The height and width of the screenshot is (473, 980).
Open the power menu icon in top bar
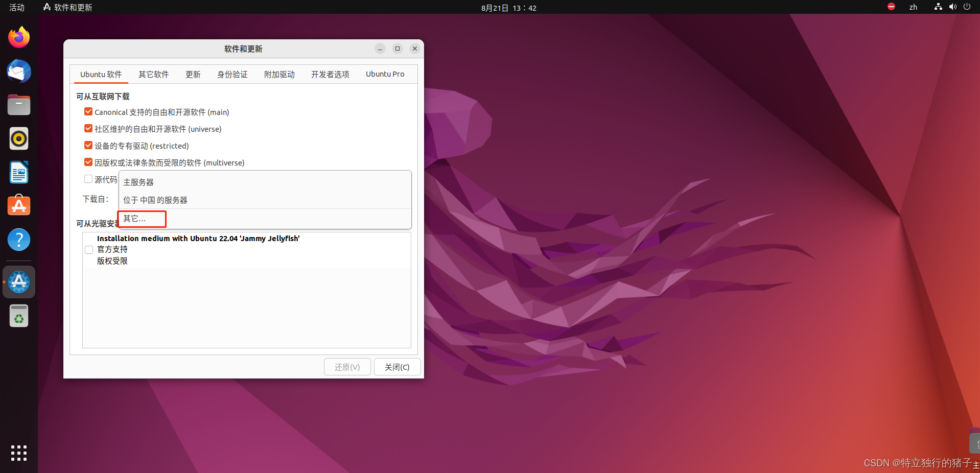pyautogui.click(x=967, y=7)
